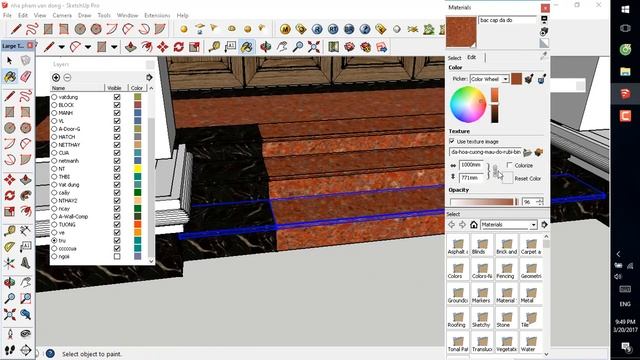Expand the pencil tool dropdown arrow
640x360 pixels.
click(x=62, y=47)
